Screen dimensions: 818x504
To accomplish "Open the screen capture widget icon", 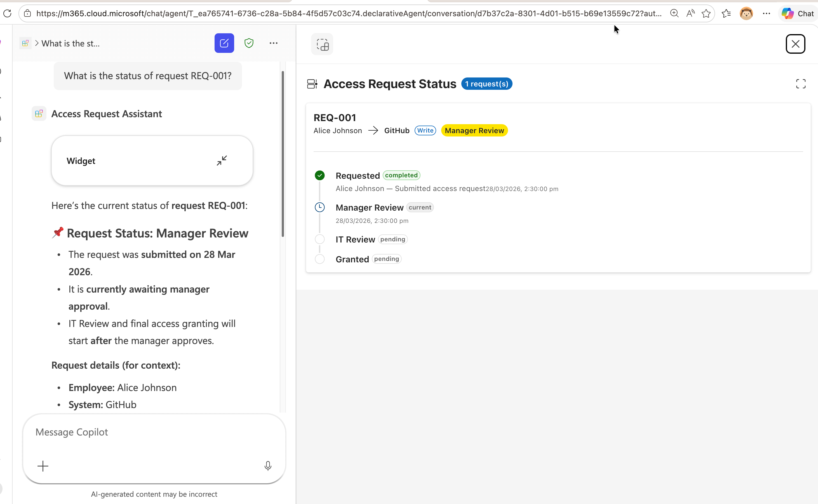I will click(x=322, y=44).
